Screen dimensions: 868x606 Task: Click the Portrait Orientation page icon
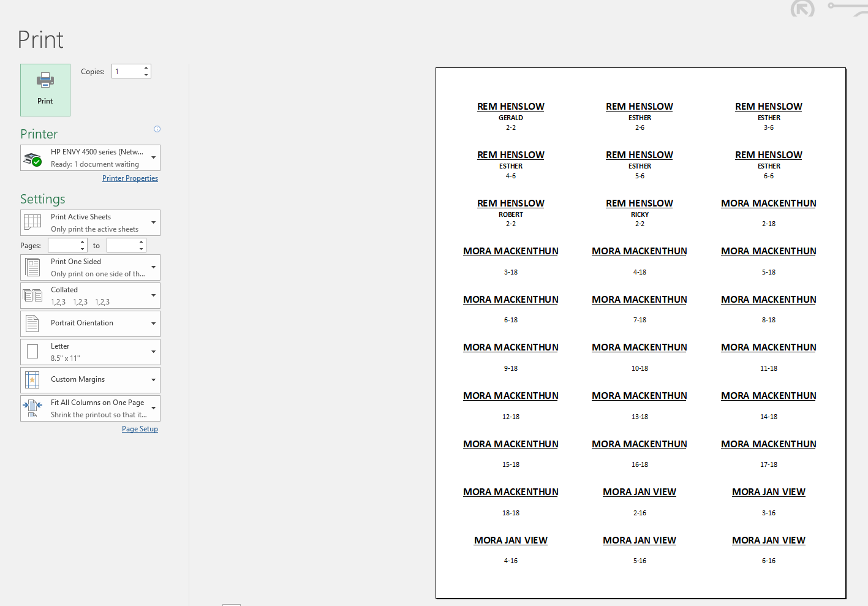32,324
